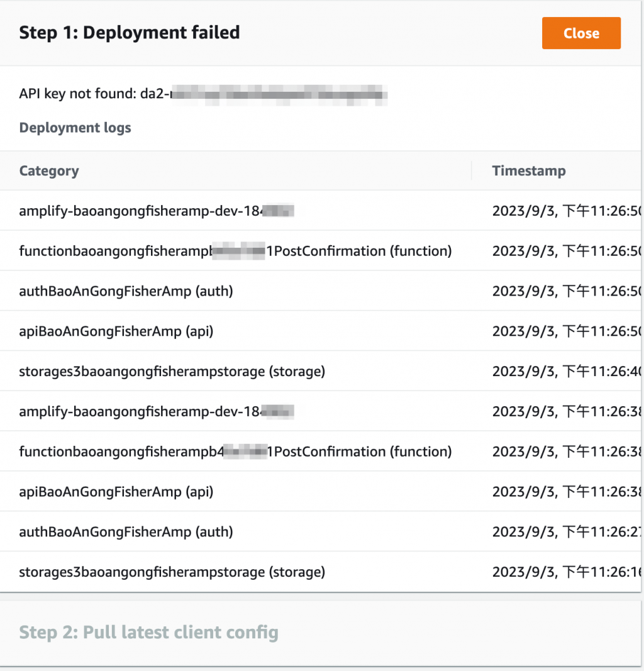The height and width of the screenshot is (671, 644).
Task: Select the upper apiBaoAnGongFisherAmp (api) row
Action: (116, 331)
